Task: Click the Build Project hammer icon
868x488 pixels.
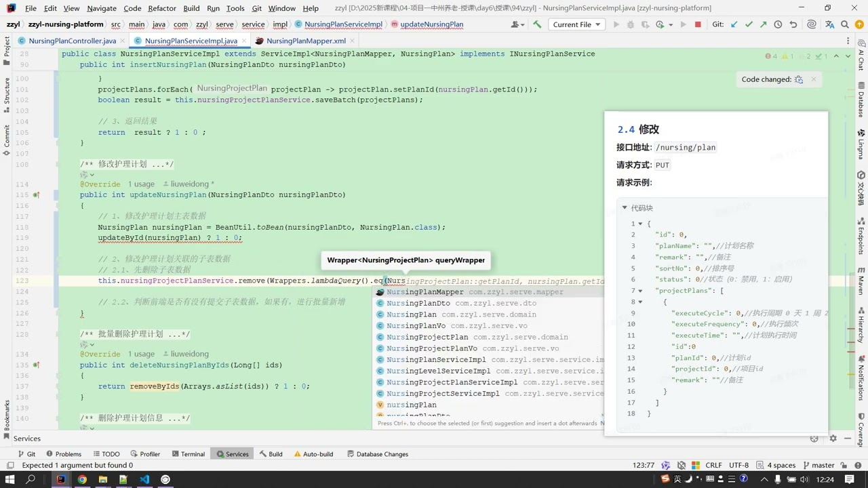Action: click(537, 24)
